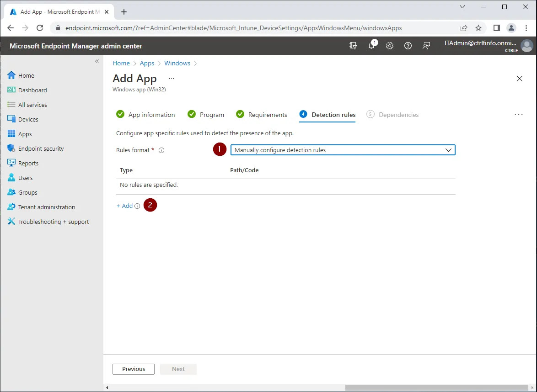Reload the browser page
537x392 pixels.
point(40,28)
